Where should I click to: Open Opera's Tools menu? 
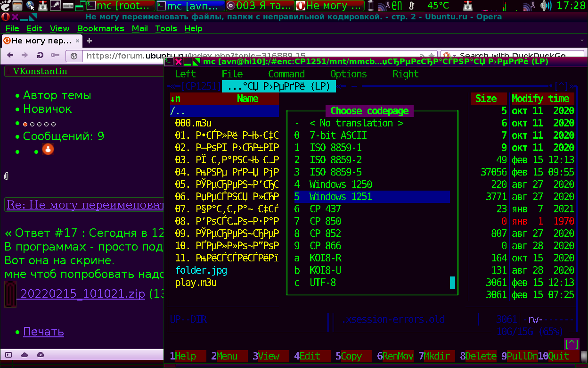[166, 28]
